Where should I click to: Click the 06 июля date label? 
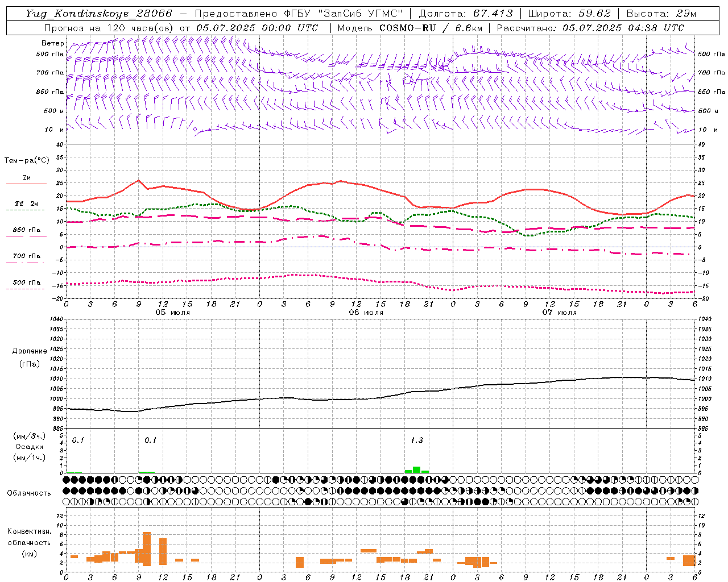[x=366, y=313]
